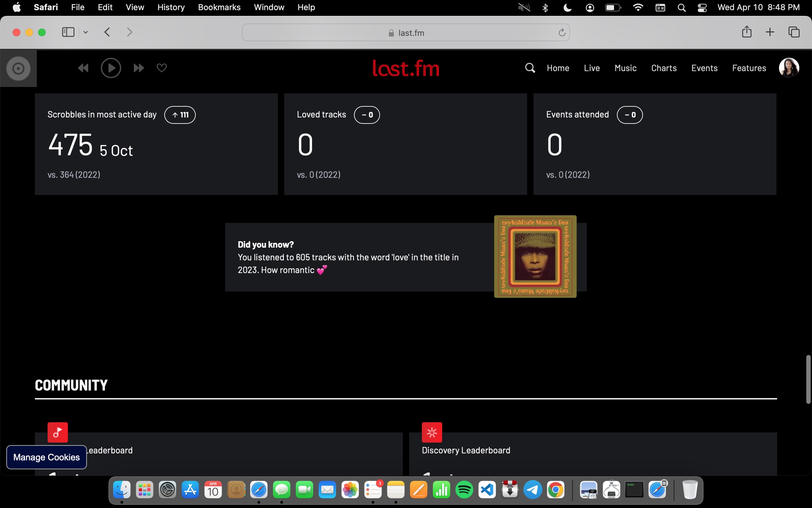Skip to next track in player
Viewport: 812px width, 508px height.
(139, 68)
